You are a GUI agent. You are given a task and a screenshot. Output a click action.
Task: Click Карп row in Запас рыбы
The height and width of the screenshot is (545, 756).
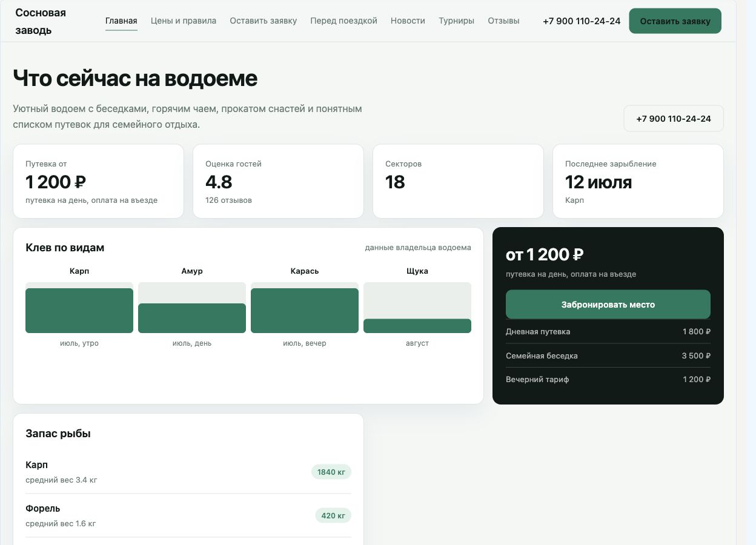click(188, 472)
